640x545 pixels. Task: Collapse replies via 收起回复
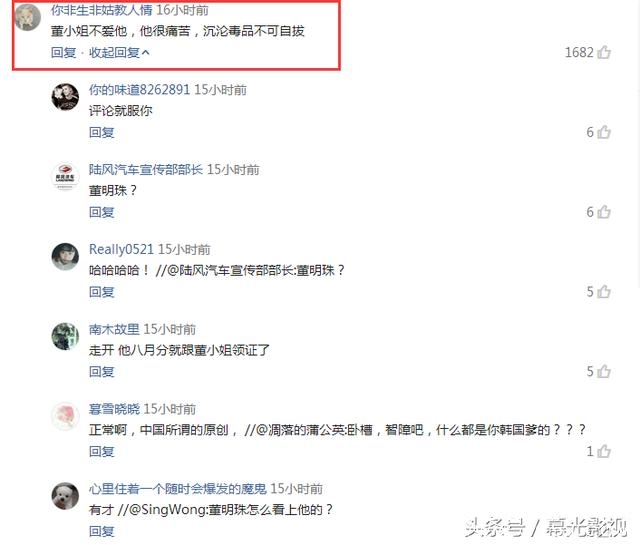click(119, 53)
